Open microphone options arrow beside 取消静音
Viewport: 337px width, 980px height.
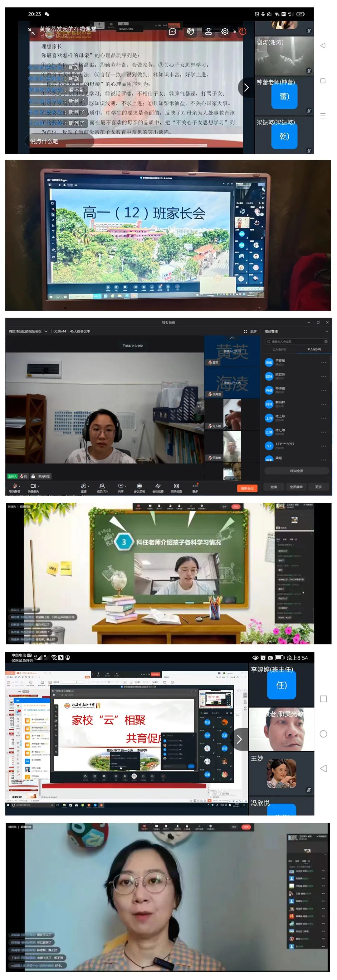tap(19, 486)
